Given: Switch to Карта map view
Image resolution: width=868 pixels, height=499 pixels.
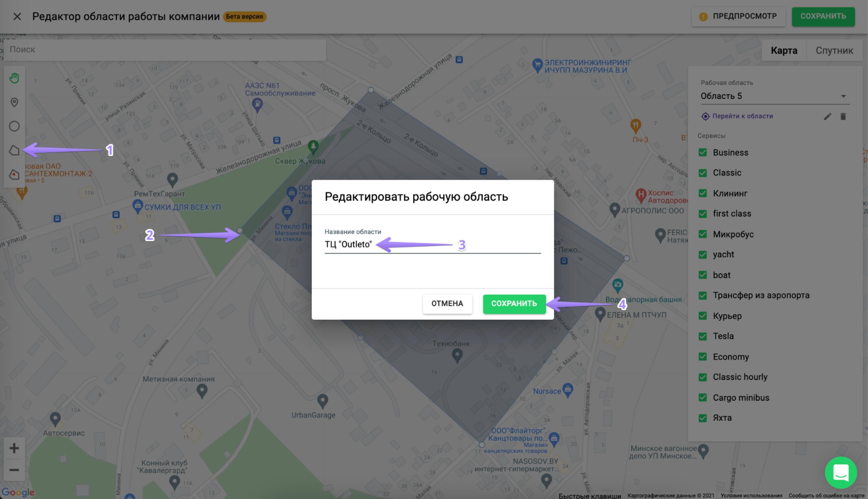Looking at the screenshot, I should (x=784, y=51).
